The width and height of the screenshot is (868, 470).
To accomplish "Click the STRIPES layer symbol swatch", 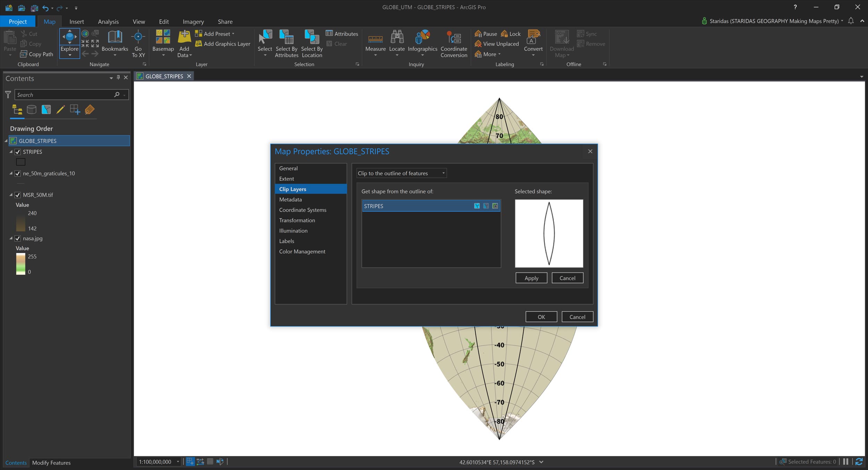I will tap(21, 162).
